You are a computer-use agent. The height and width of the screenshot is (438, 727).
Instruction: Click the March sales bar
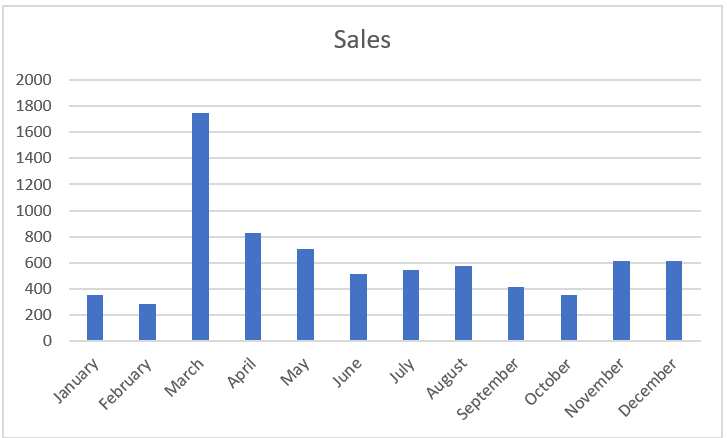click(x=200, y=227)
